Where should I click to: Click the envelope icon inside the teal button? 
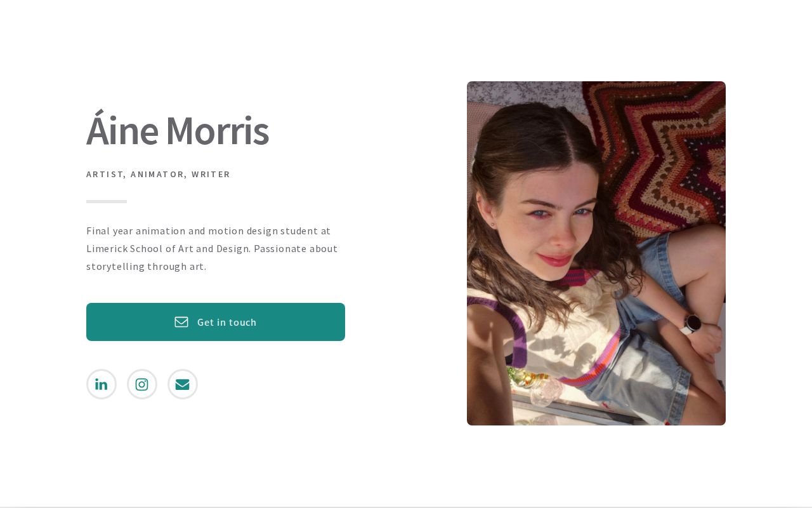pyautogui.click(x=182, y=322)
